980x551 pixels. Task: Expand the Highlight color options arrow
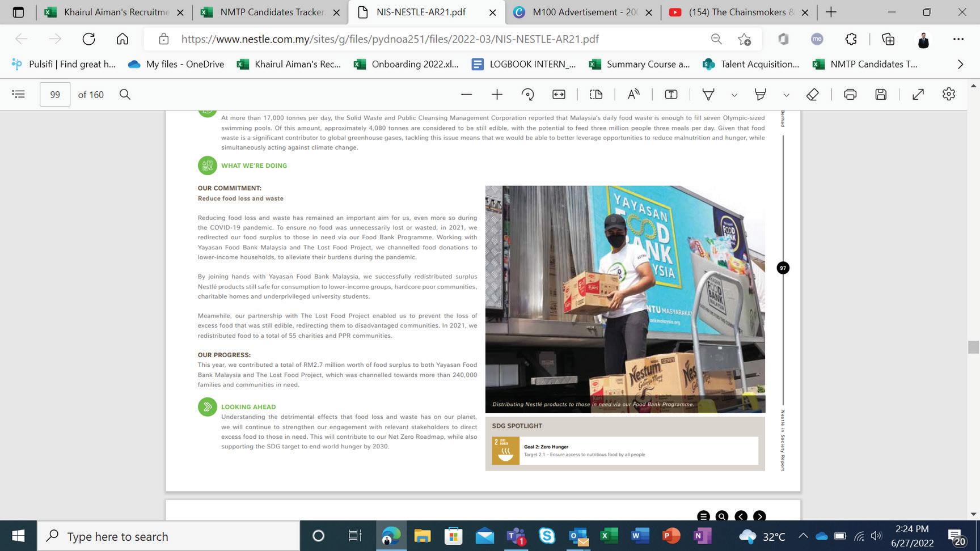point(786,95)
